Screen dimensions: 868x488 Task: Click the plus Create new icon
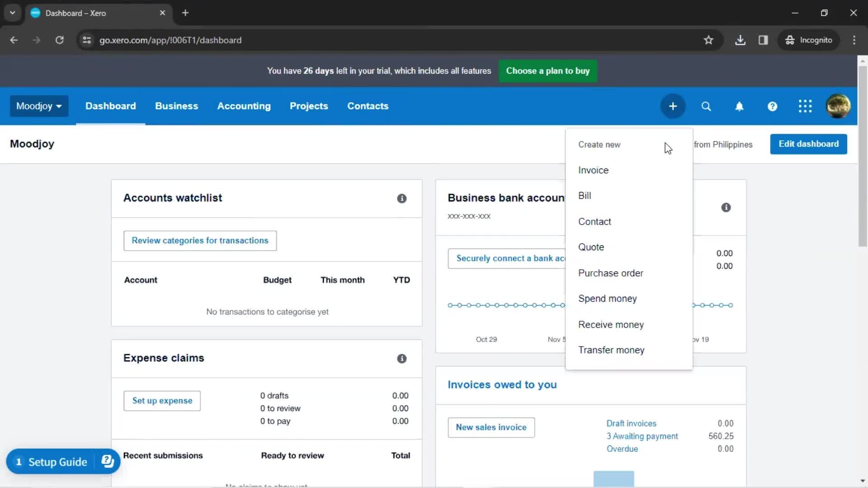(x=673, y=106)
